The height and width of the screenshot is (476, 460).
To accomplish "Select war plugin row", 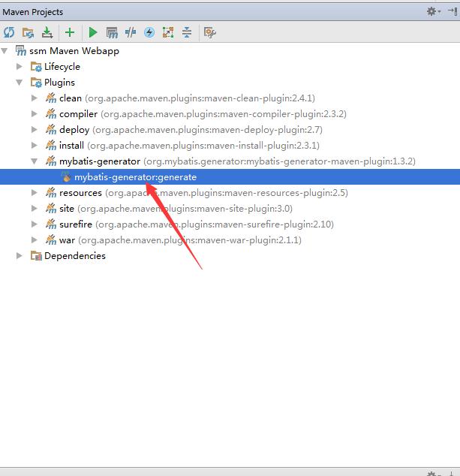I will click(230, 240).
